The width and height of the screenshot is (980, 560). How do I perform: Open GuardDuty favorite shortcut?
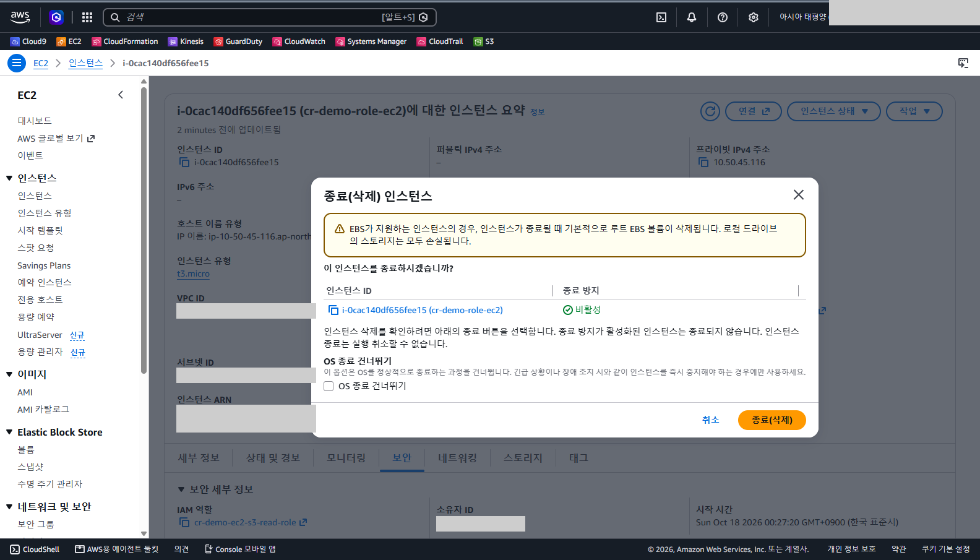click(x=238, y=41)
